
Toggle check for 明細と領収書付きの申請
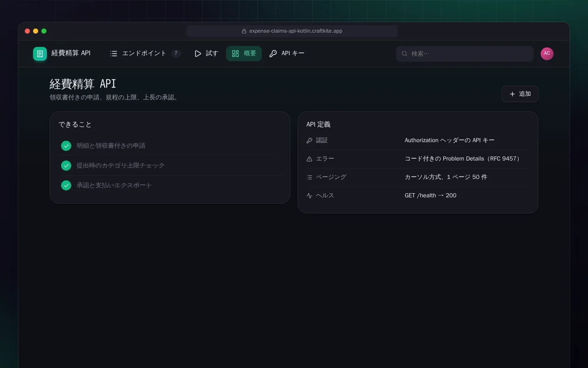[x=66, y=146]
